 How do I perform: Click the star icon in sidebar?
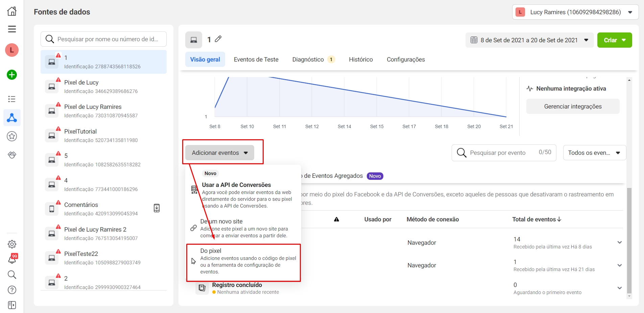pos(12,136)
